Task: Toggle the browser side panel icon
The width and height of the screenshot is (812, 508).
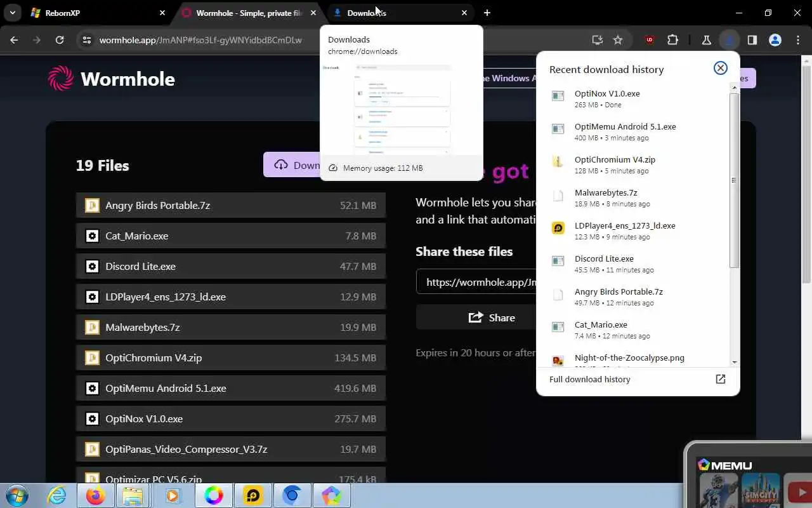Action: pyautogui.click(x=752, y=40)
